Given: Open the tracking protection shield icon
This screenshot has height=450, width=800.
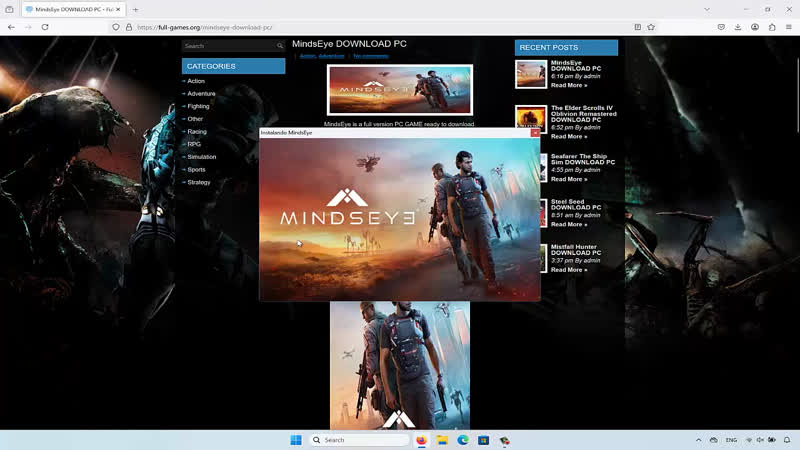Looking at the screenshot, I should click(x=116, y=27).
